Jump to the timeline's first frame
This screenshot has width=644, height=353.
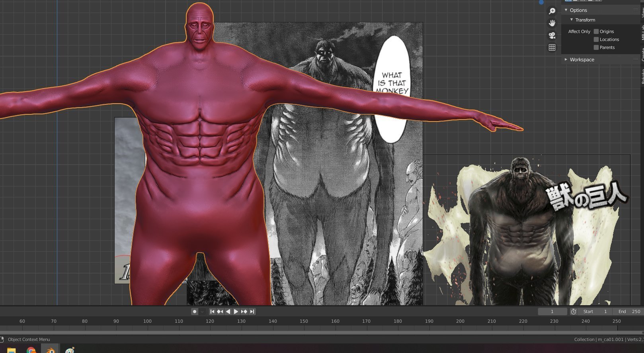tap(212, 312)
